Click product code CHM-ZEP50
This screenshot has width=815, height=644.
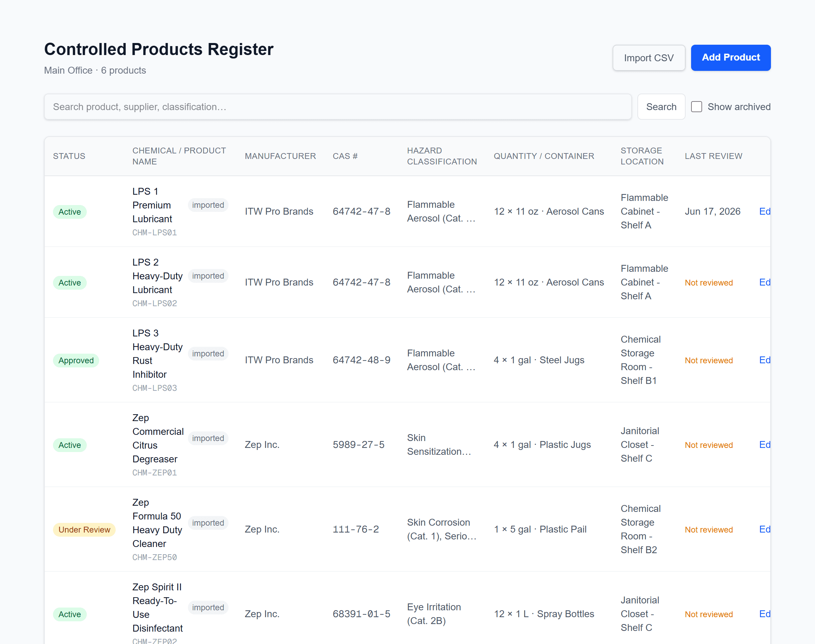(155, 557)
